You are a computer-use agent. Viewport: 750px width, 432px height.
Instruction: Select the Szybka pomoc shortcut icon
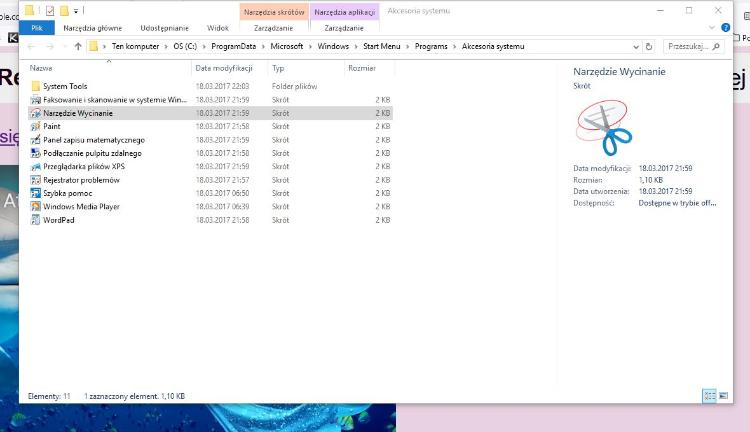[36, 193]
